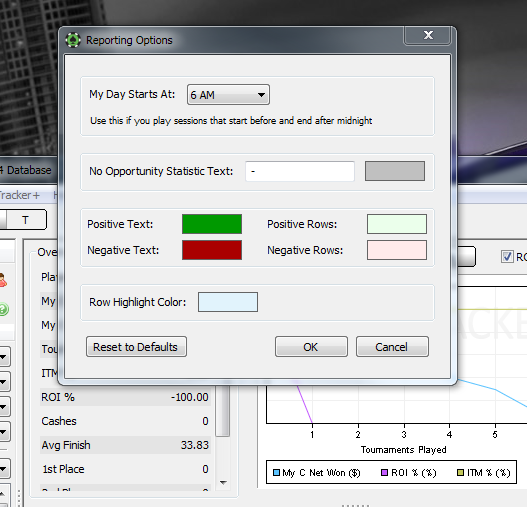Change the Row Highlight Color swatch
Image resolution: width=527 pixels, height=507 pixels.
point(228,302)
